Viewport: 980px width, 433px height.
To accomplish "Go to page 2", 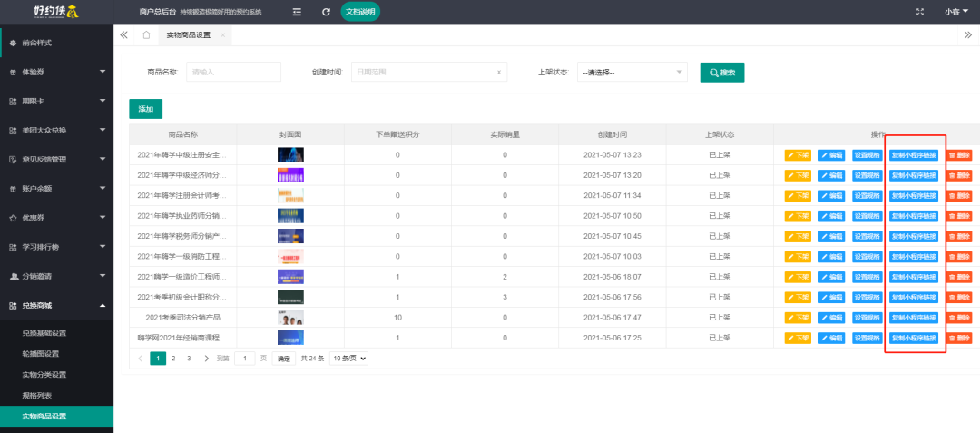I will [173, 359].
